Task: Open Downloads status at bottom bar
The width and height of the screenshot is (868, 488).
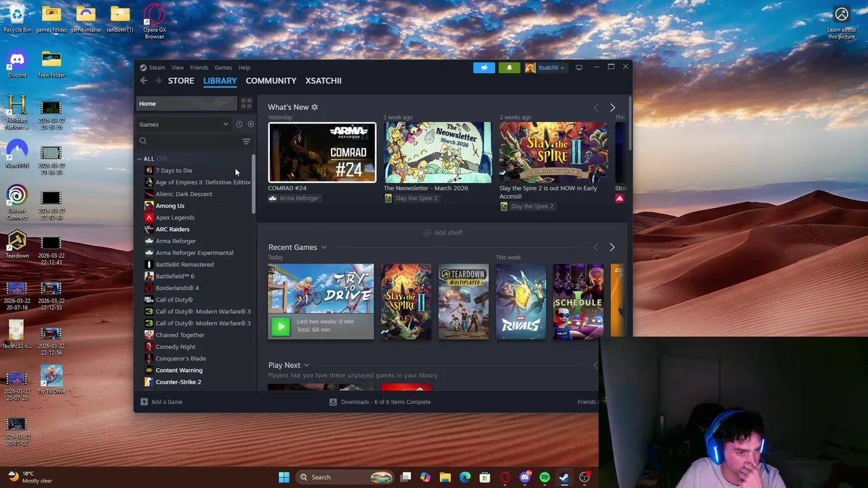Action: pos(380,402)
